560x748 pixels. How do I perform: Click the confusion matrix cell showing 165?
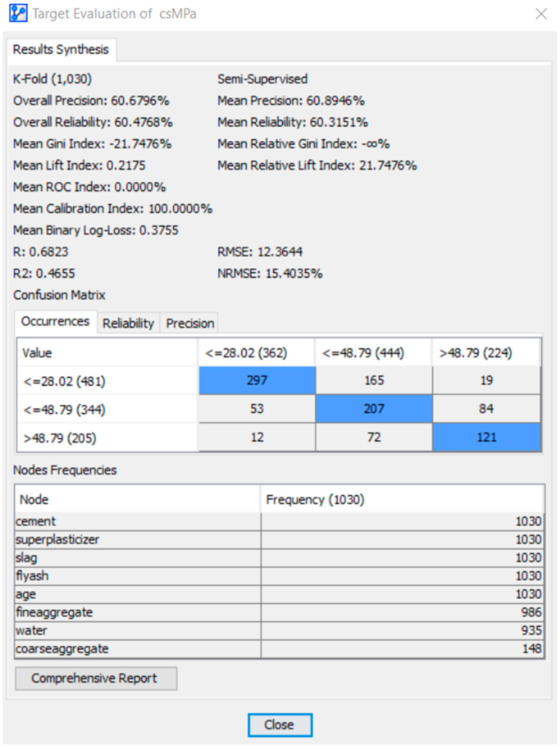coord(374,380)
